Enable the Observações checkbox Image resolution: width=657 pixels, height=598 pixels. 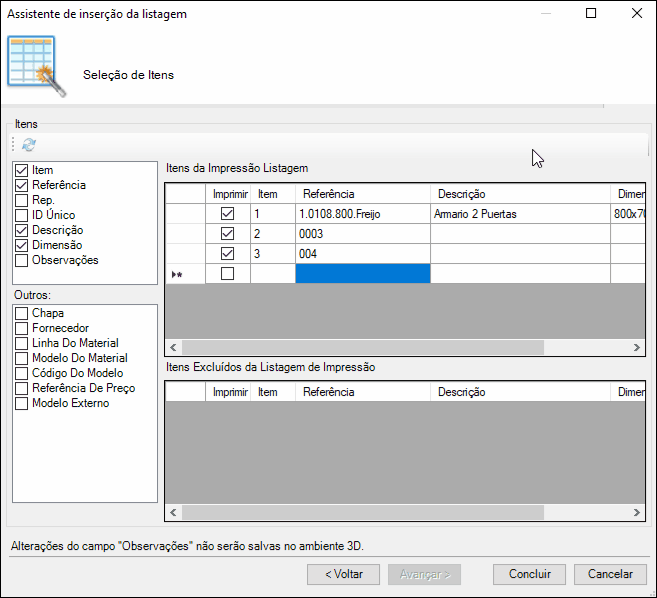[x=21, y=261]
